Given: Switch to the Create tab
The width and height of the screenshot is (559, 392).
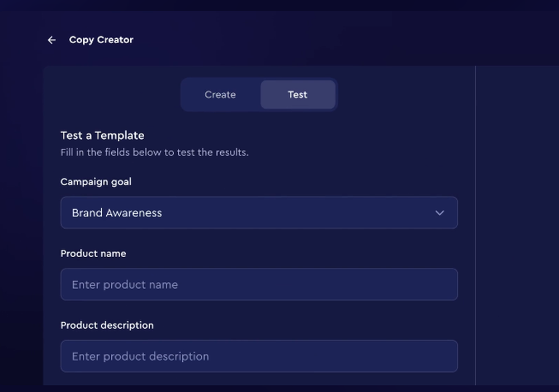Looking at the screenshot, I should click(x=220, y=95).
